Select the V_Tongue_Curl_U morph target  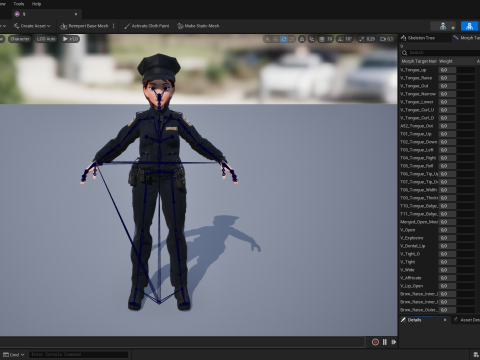point(417,110)
